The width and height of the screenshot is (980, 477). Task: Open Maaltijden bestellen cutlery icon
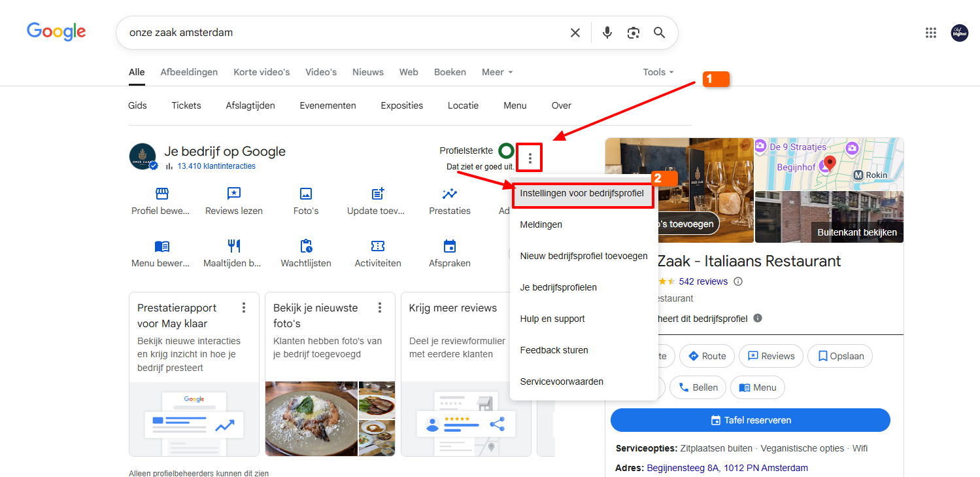pos(233,246)
